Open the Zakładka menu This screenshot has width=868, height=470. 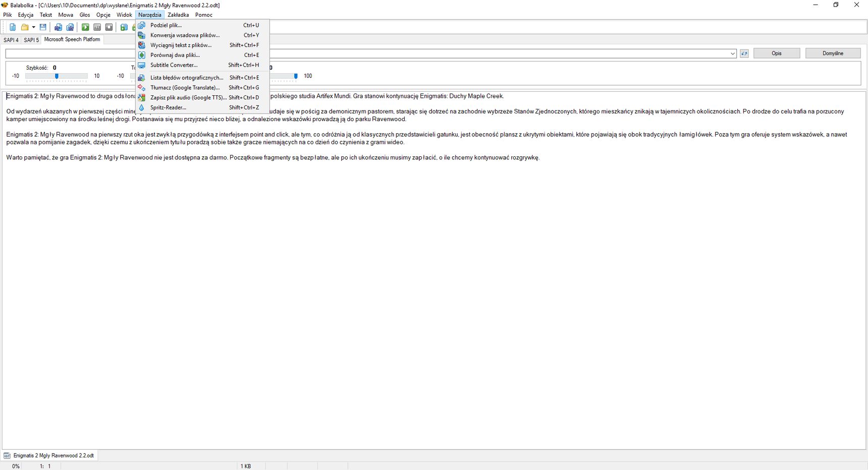pos(178,15)
